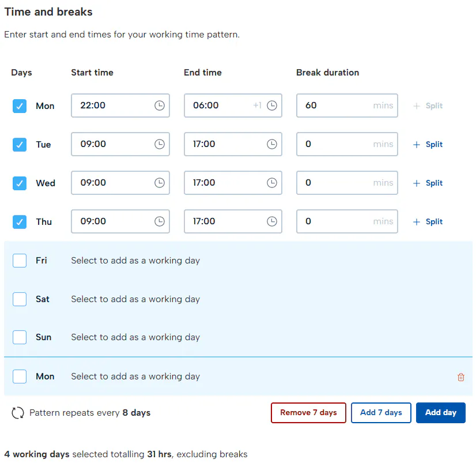Uncheck the Tue working day checkbox
The height and width of the screenshot is (463, 476).
pos(20,144)
